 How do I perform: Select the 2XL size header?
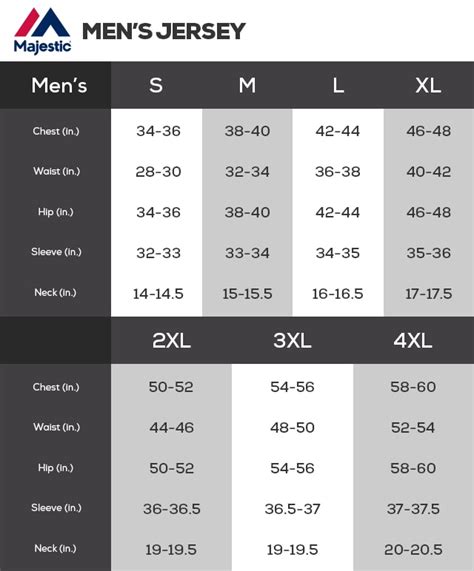[171, 340]
